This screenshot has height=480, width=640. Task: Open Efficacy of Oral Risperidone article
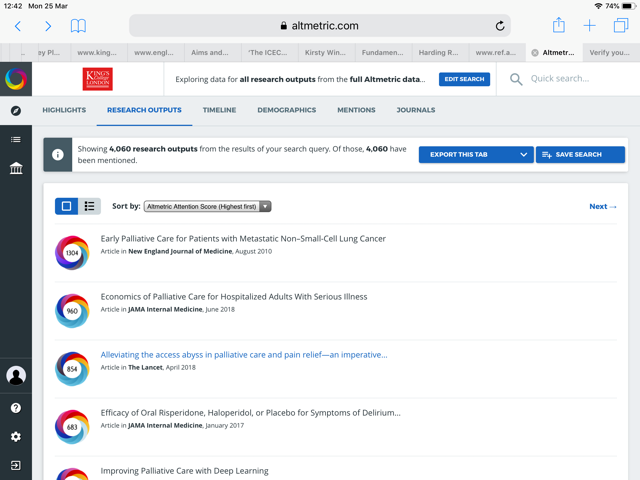point(251,413)
